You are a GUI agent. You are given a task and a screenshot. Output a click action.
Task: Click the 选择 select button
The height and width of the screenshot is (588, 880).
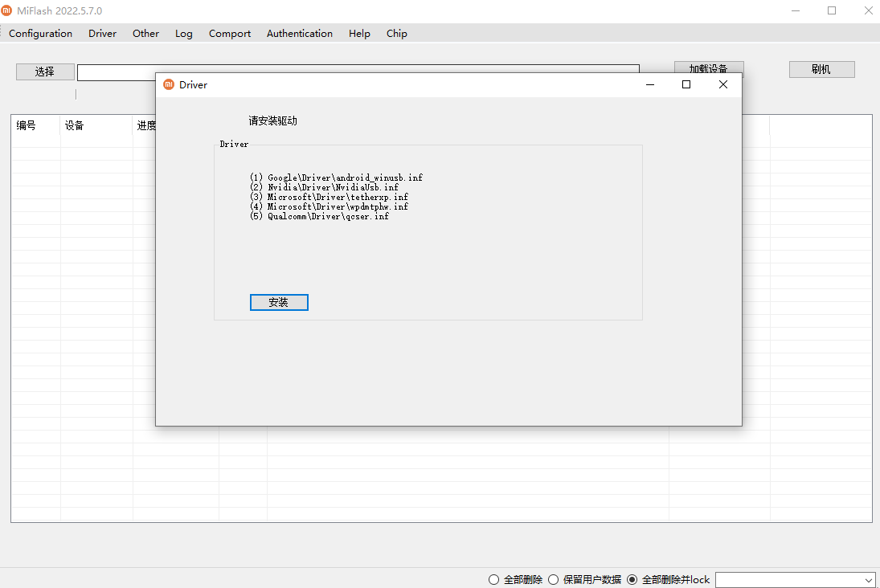pos(45,71)
